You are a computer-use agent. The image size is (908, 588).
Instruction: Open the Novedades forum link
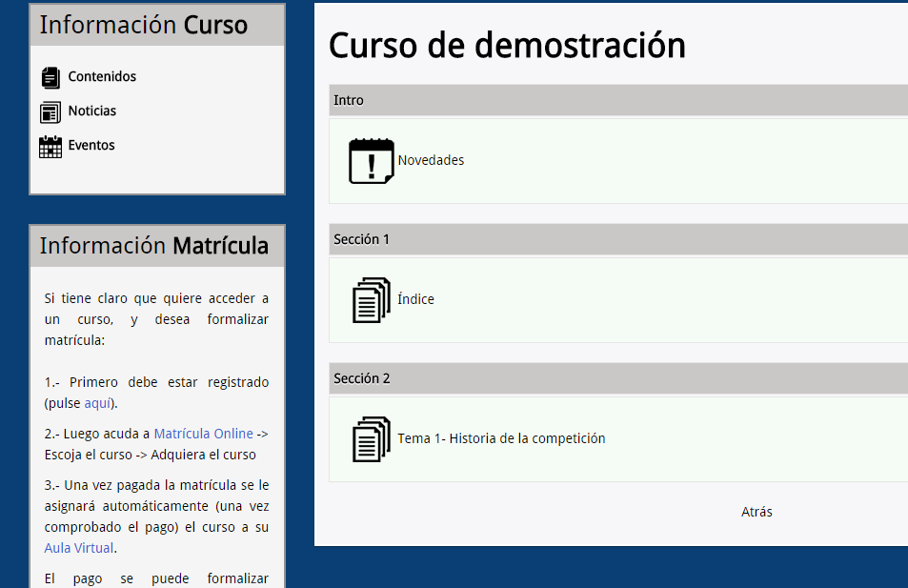(x=431, y=160)
